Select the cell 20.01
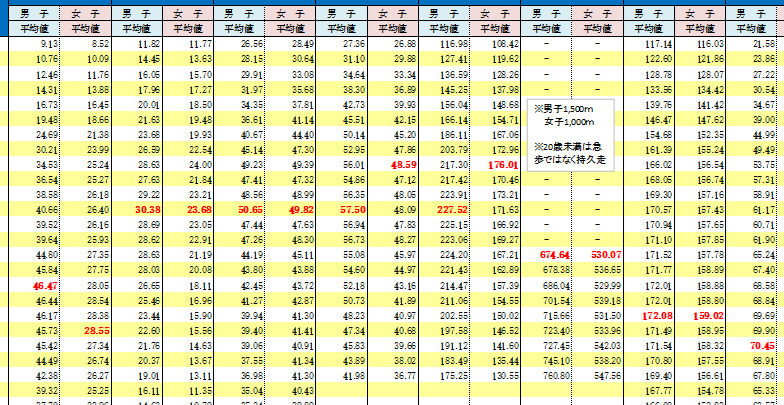 [x=150, y=104]
